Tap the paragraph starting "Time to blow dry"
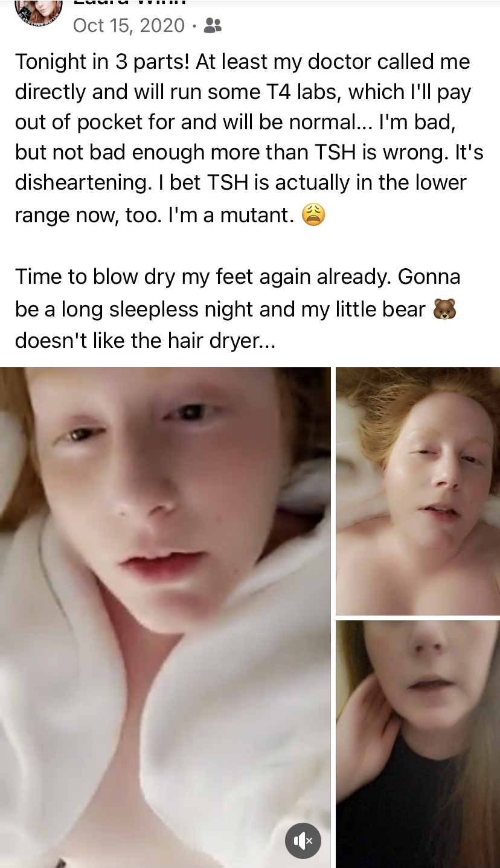Image resolution: width=500 pixels, height=868 pixels. click(237, 309)
